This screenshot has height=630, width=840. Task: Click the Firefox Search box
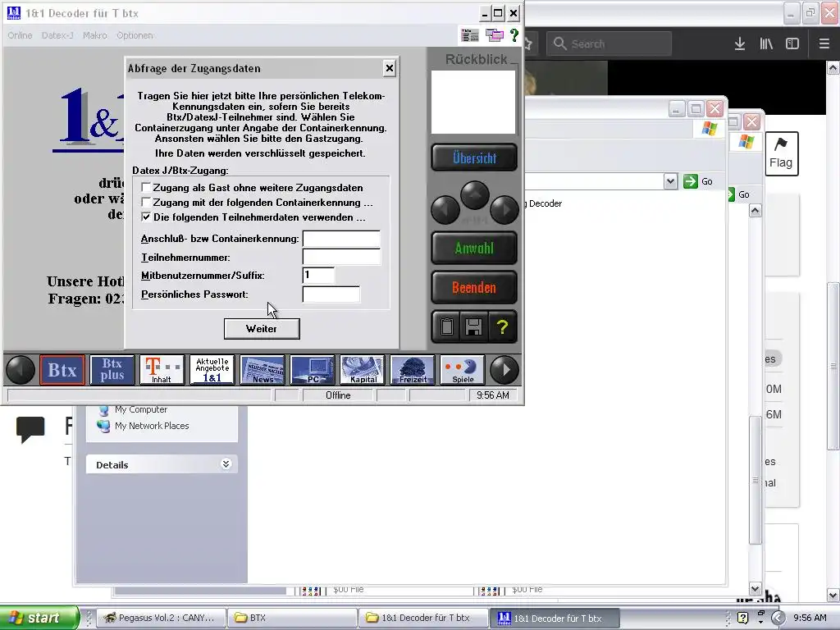(609, 44)
